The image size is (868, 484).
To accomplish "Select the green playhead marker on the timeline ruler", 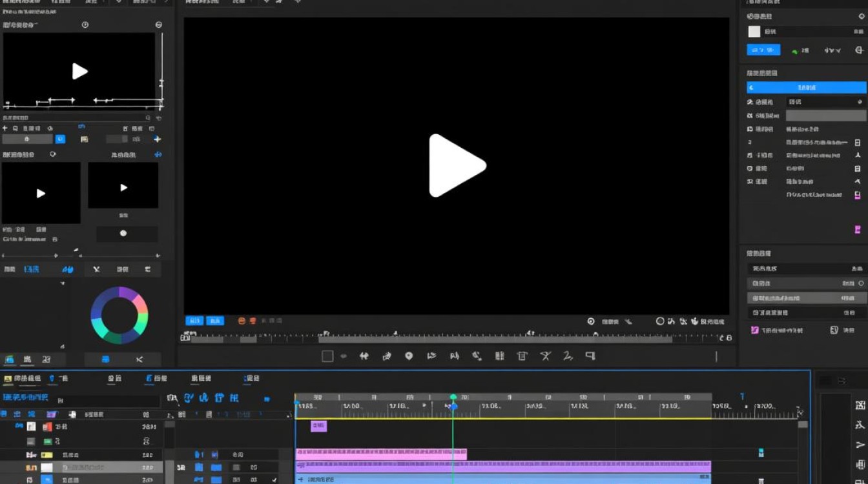I will pos(453,398).
